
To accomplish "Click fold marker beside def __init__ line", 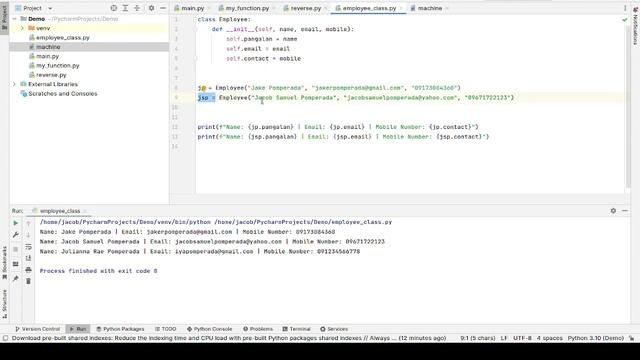I will [195, 29].
